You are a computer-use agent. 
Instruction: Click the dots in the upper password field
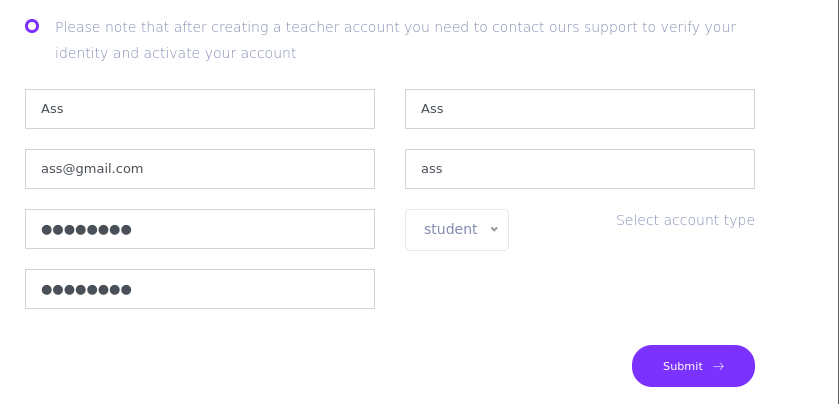click(x=86, y=230)
